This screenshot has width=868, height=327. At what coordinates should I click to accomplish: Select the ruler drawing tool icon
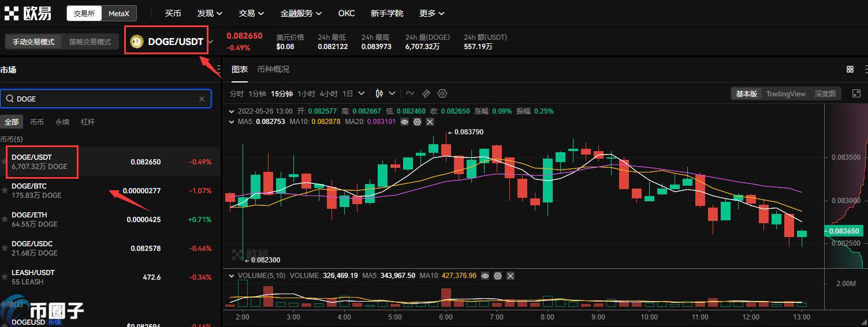[x=426, y=93]
